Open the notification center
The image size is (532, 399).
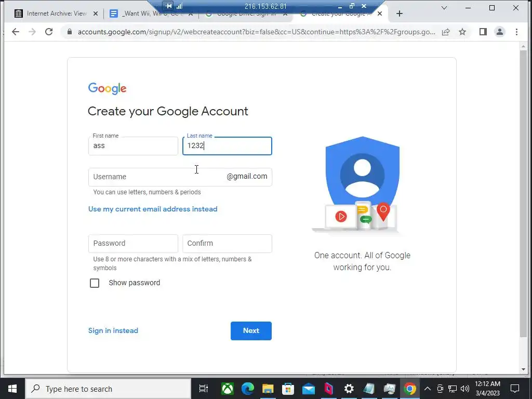tap(515, 389)
